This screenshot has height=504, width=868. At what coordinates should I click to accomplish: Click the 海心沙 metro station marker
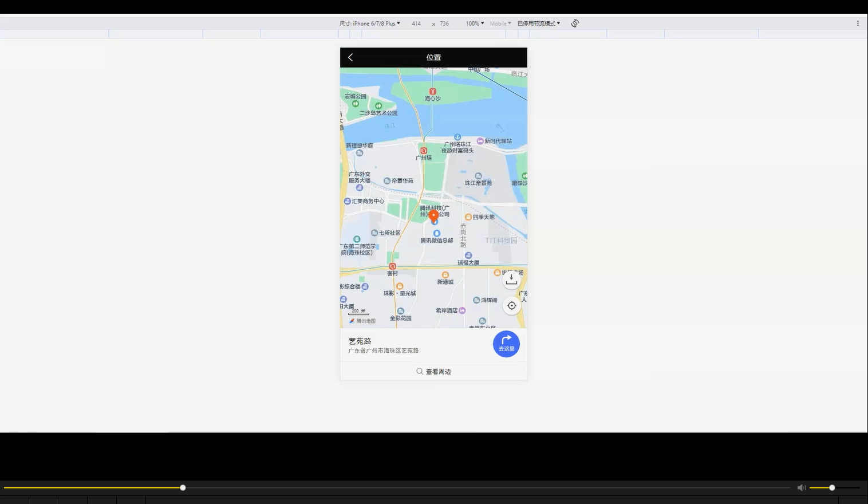[x=433, y=92]
